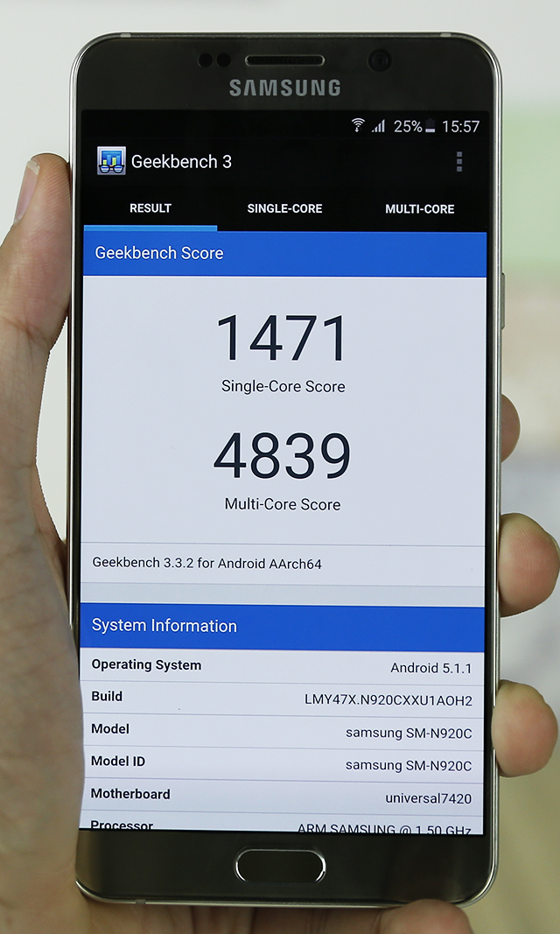Tap the Geekbench Score header
560x934 pixels.
click(284, 253)
